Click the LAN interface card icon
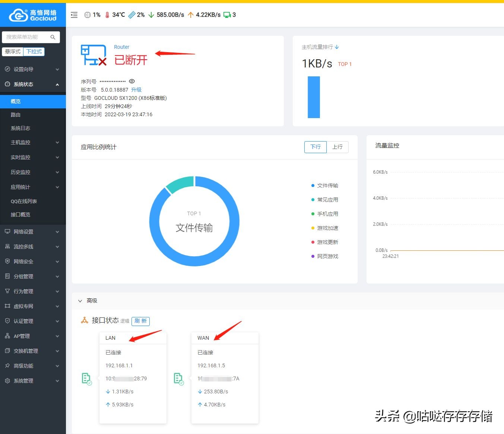This screenshot has height=434, width=504. pos(87,378)
